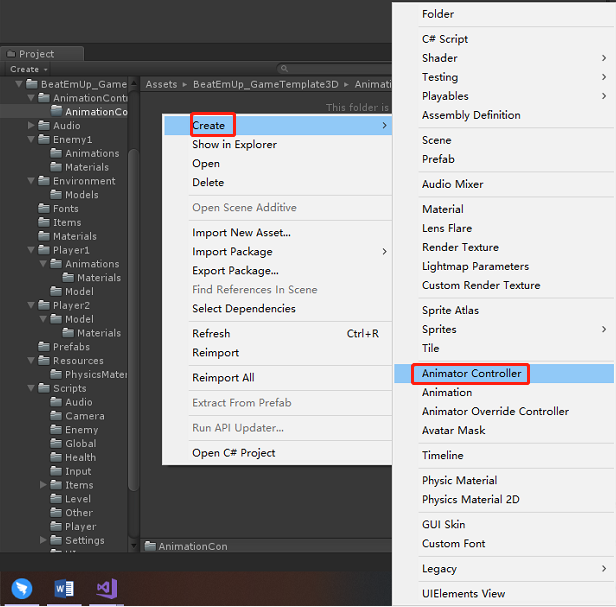Viewport: 616px width, 607px height.
Task: Click the search magnifier icon in Project panel
Action: (x=284, y=69)
